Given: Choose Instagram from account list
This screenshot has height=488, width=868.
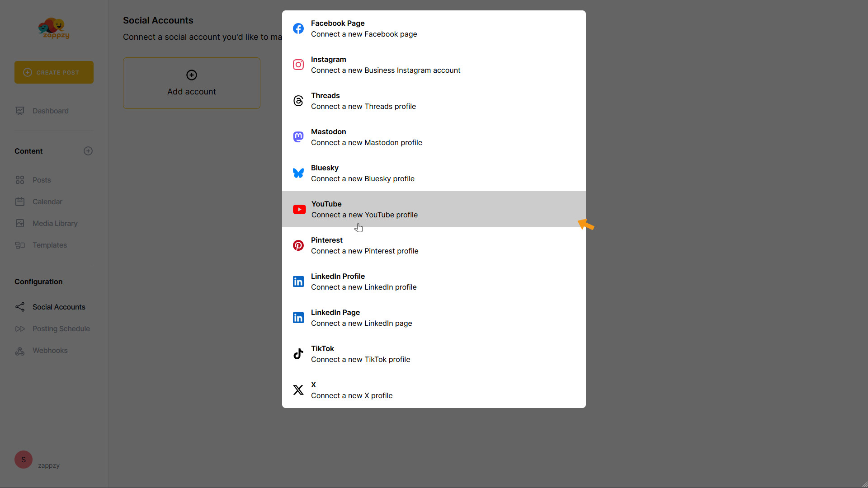Looking at the screenshot, I should click(434, 65).
